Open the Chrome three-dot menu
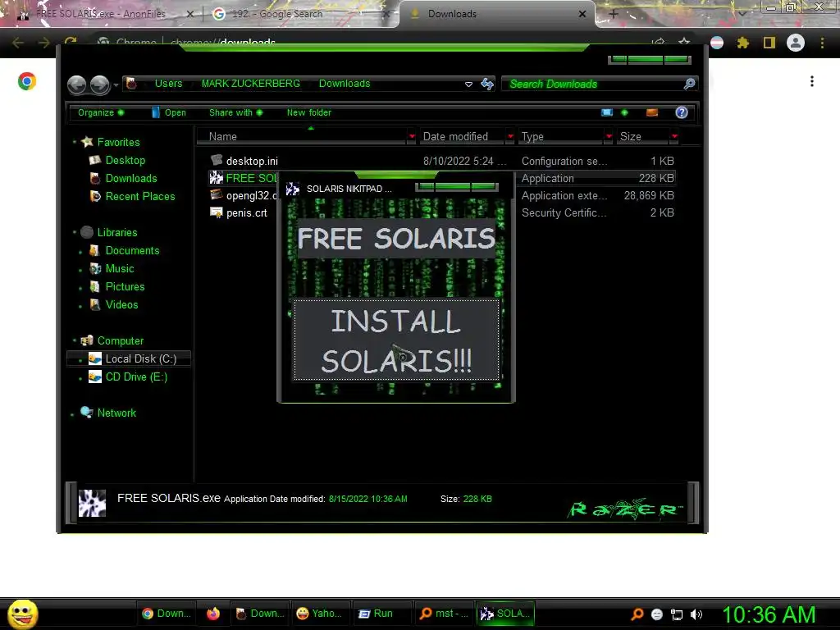 (822, 43)
